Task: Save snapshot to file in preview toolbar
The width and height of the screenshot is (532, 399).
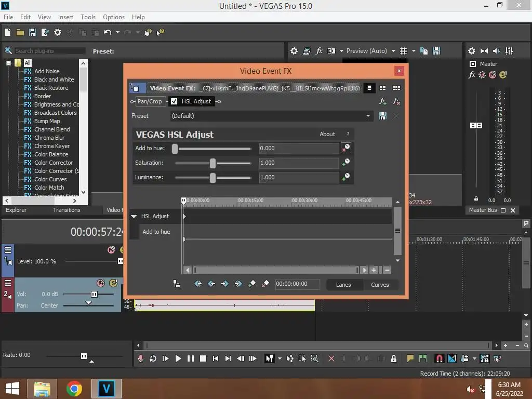Action: coord(436,51)
